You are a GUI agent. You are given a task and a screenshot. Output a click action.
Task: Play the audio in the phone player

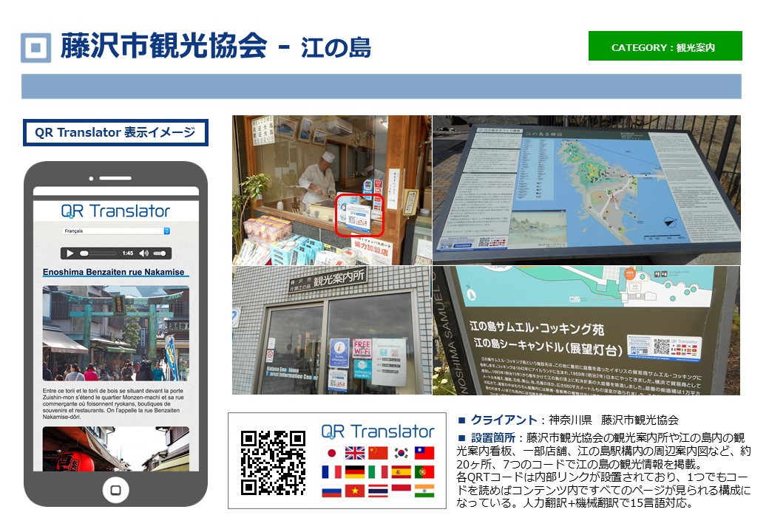point(70,253)
